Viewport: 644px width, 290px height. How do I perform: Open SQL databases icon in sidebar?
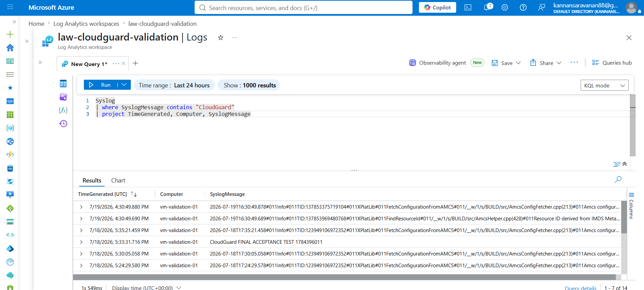pyautogui.click(x=10, y=168)
